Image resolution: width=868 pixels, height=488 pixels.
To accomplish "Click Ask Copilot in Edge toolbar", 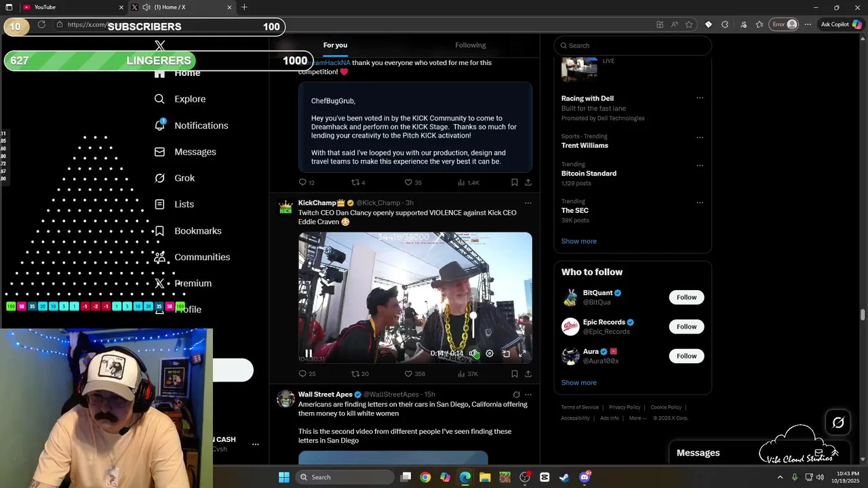I will coord(841,24).
